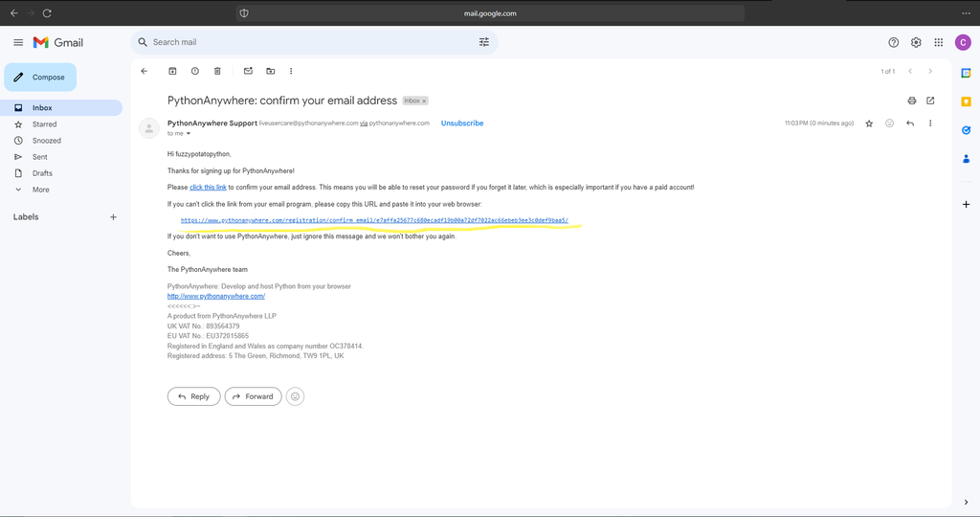Viewport: 980px width, 517px height.
Task: Toggle the main menu hamburger icon
Action: (18, 42)
